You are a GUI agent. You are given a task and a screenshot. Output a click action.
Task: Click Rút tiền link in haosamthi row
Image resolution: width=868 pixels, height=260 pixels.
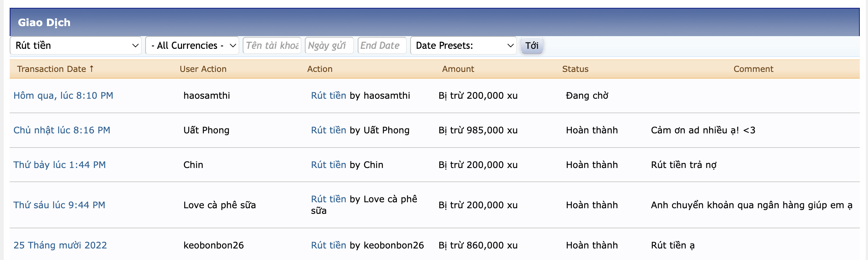coord(328,96)
